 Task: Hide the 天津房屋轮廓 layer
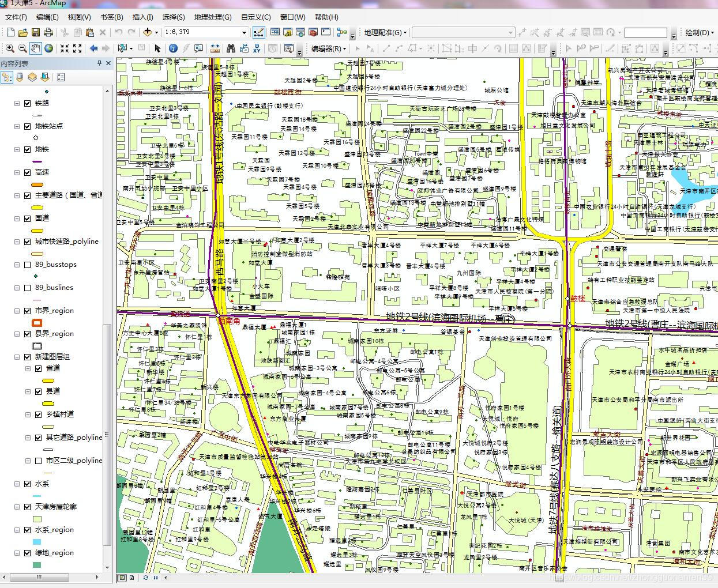point(27,507)
